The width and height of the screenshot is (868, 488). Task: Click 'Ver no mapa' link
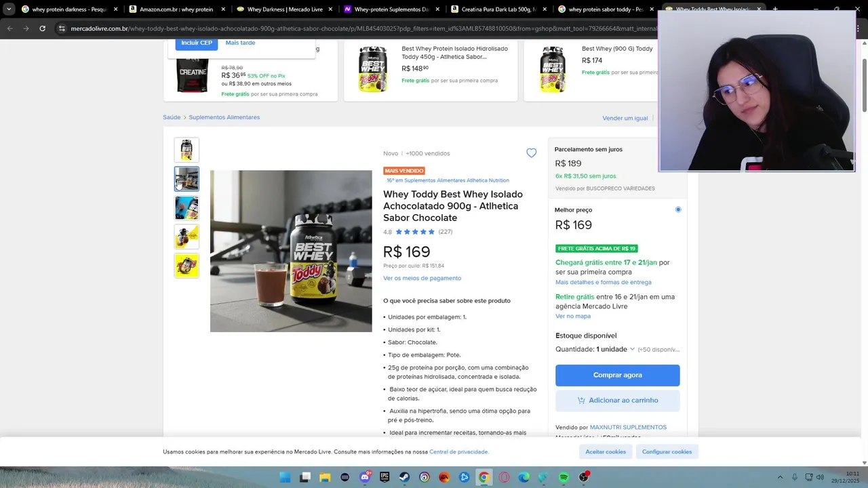573,316
